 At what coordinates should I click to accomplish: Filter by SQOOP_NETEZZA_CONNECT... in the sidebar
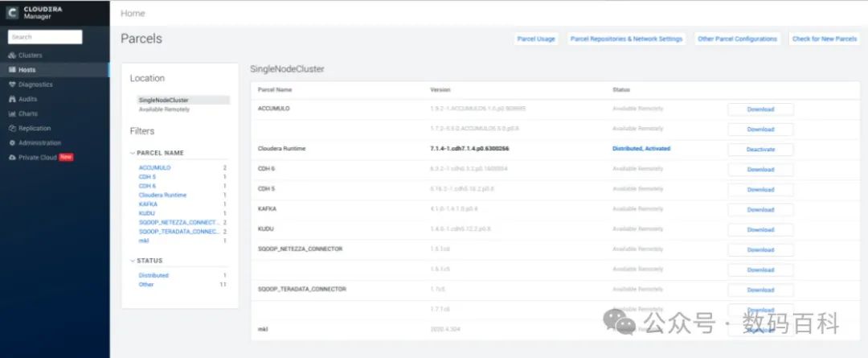click(179, 222)
